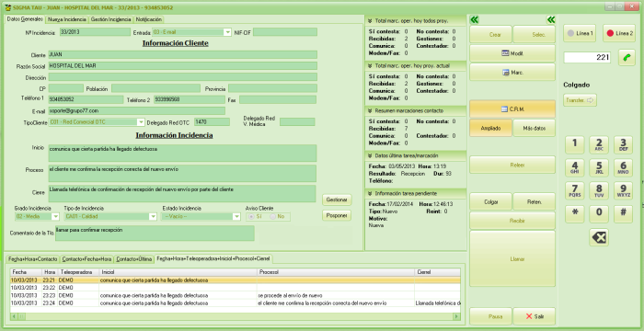The height and width of the screenshot is (331, 644).
Task: Click the Posponer button
Action: point(337,215)
